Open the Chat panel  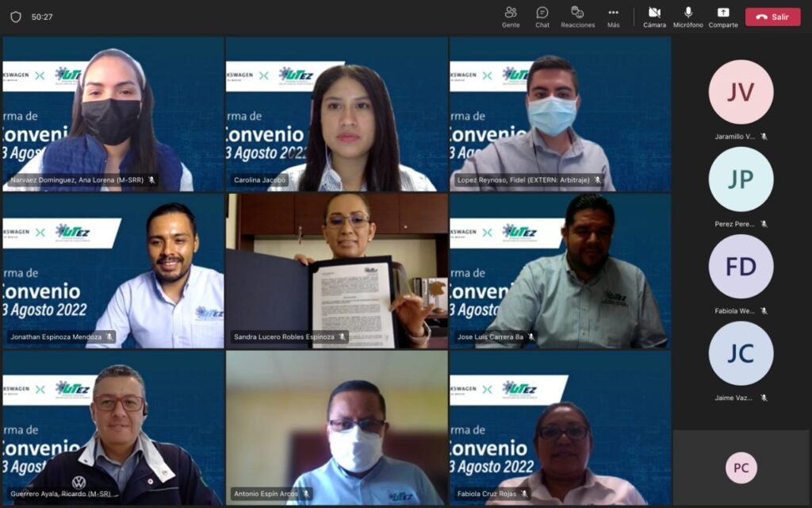point(542,16)
